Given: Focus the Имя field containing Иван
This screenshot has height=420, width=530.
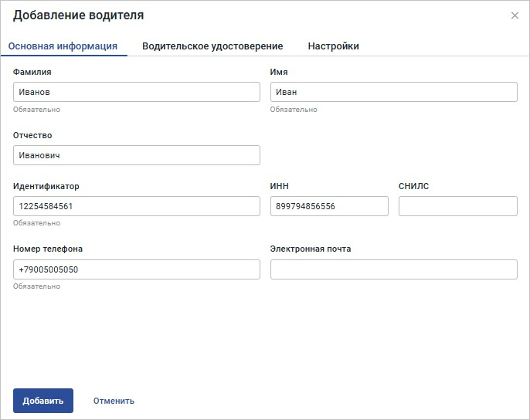Looking at the screenshot, I should (393, 92).
